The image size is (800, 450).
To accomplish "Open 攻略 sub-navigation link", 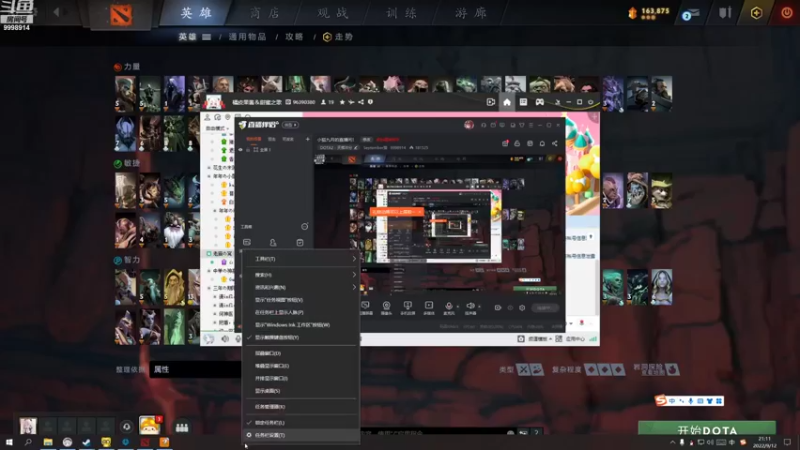I will pos(294,37).
